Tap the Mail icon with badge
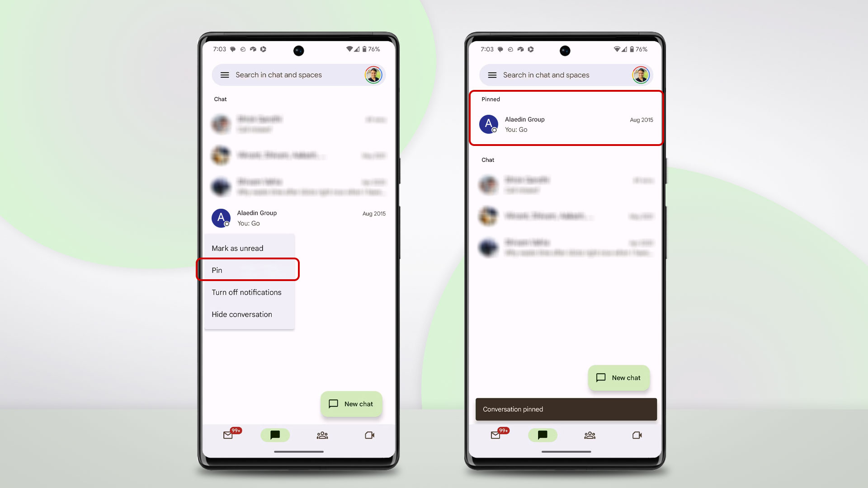868x488 pixels. (x=228, y=435)
